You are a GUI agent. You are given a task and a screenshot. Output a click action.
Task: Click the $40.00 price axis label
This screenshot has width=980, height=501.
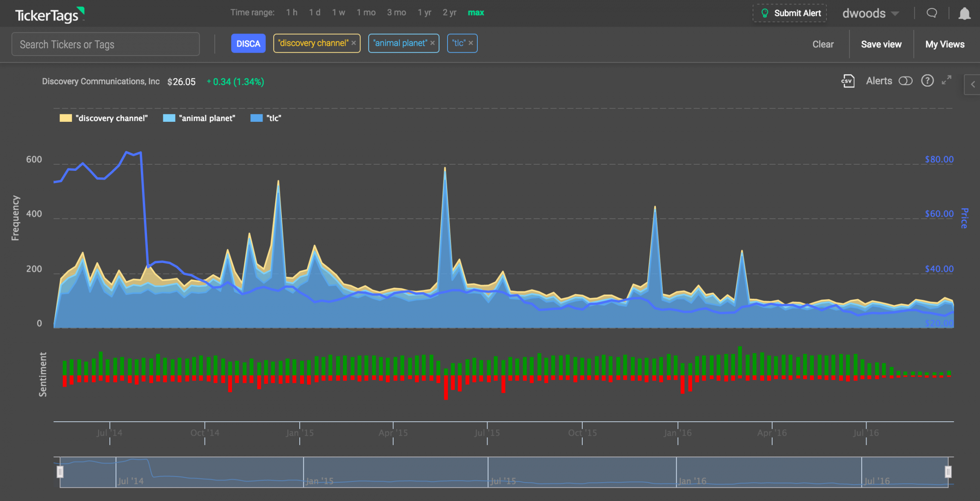[x=939, y=269]
